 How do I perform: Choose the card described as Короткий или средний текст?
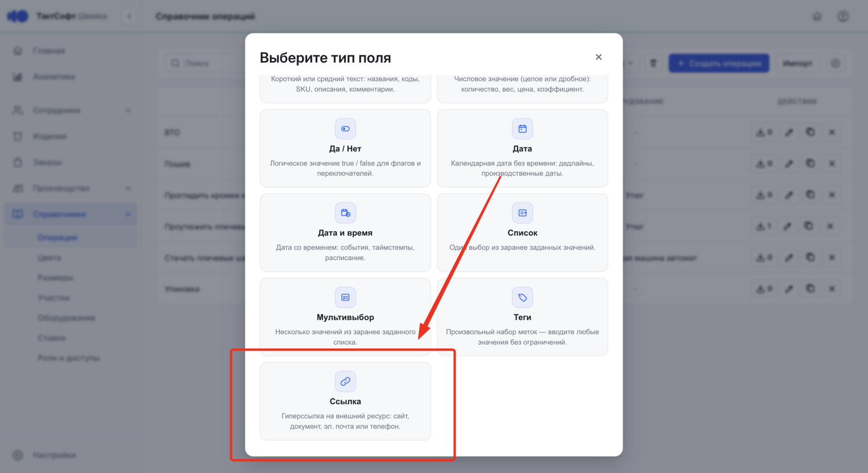point(345,88)
